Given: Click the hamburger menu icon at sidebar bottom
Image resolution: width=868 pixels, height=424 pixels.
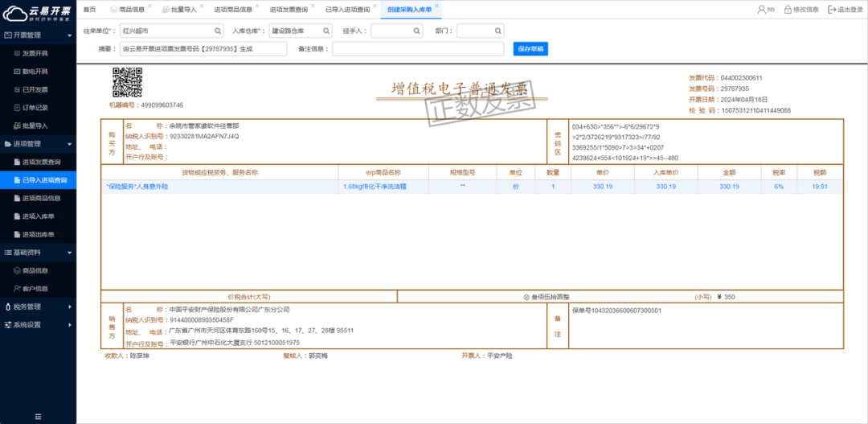Looking at the screenshot, I should [38, 416].
